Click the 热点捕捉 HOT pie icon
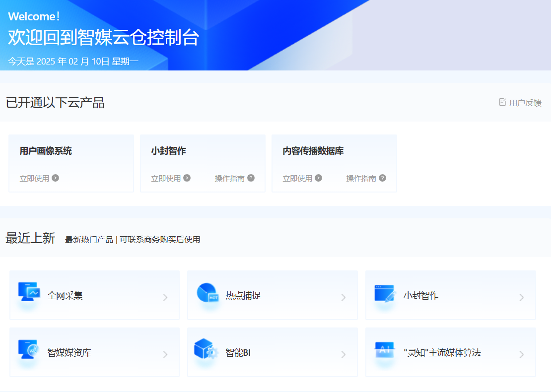Image resolution: width=551 pixels, height=392 pixels. 207,293
